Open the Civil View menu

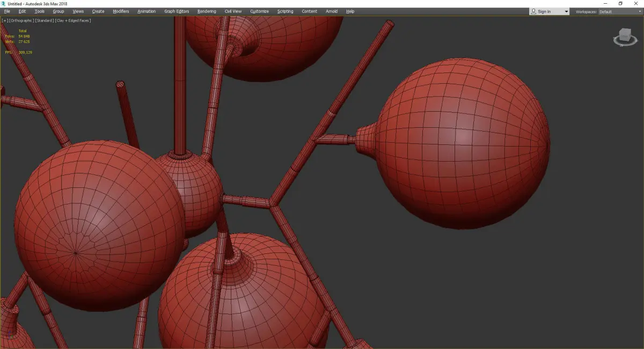point(233,11)
